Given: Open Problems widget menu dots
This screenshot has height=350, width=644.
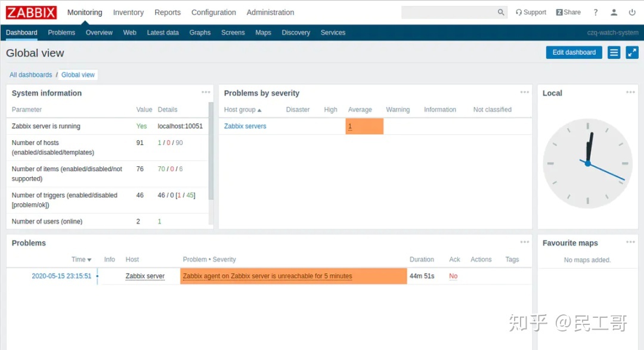Looking at the screenshot, I should (525, 242).
